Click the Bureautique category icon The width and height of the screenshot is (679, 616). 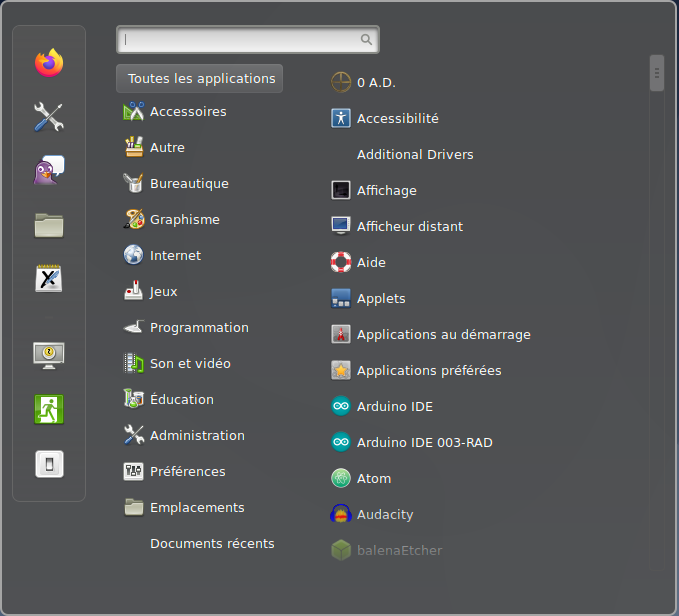click(133, 183)
